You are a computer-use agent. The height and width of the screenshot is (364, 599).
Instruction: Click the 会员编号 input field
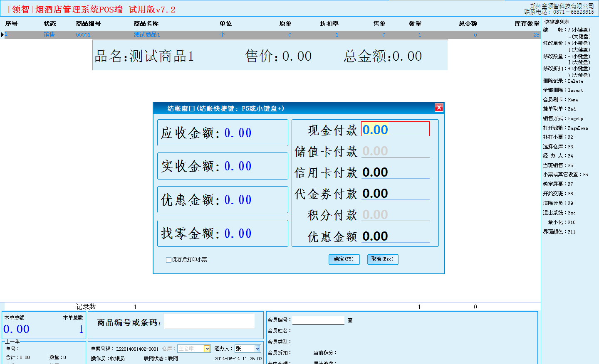point(318,320)
